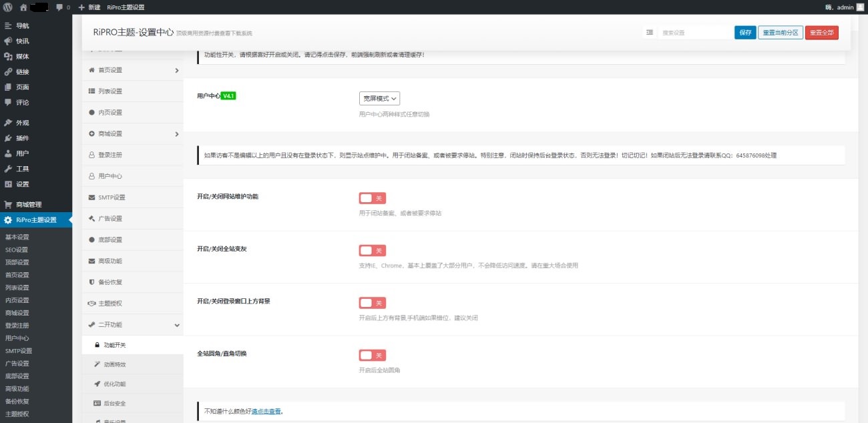868x423 pixels.
Task: Open 外观 via the paintbrush icon
Action: point(8,123)
